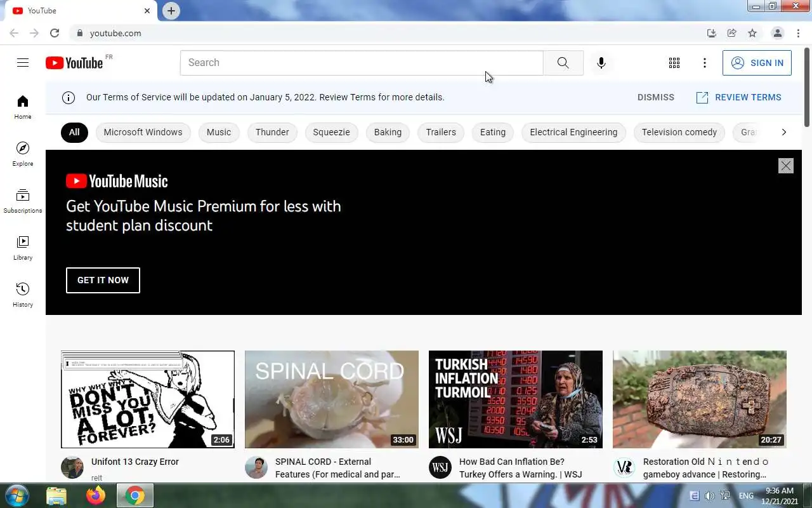Click the taskbar clock 9:36 AM

pyautogui.click(x=780, y=496)
